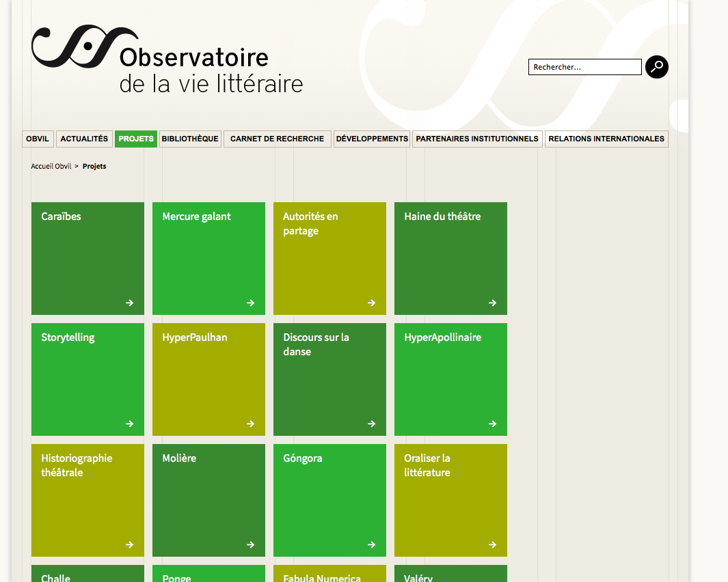Click the arrow on HyperPaulhan tile
Image resolution: width=728 pixels, height=582 pixels.
251,424
